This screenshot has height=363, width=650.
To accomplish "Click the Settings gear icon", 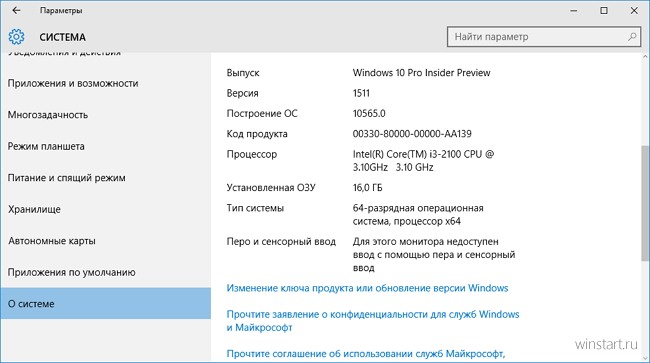I will pyautogui.click(x=16, y=37).
